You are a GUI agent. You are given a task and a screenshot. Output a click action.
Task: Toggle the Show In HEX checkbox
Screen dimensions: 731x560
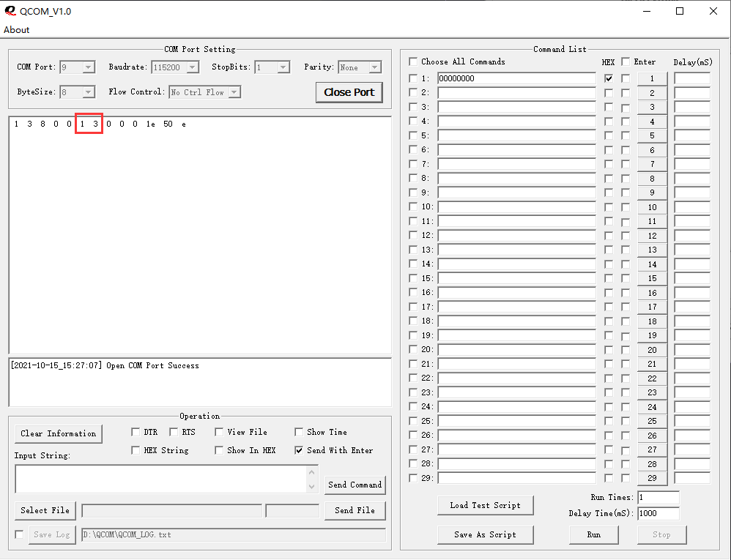[219, 450]
